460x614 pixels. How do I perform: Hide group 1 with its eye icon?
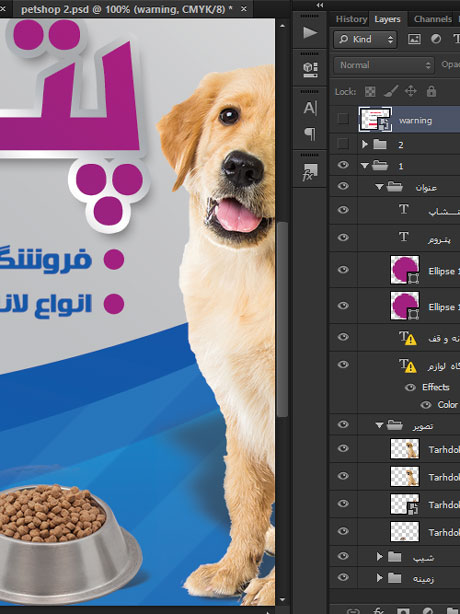pyautogui.click(x=343, y=165)
